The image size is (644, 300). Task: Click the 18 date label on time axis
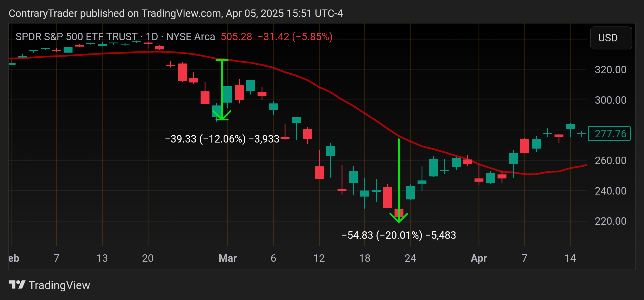pyautogui.click(x=365, y=258)
